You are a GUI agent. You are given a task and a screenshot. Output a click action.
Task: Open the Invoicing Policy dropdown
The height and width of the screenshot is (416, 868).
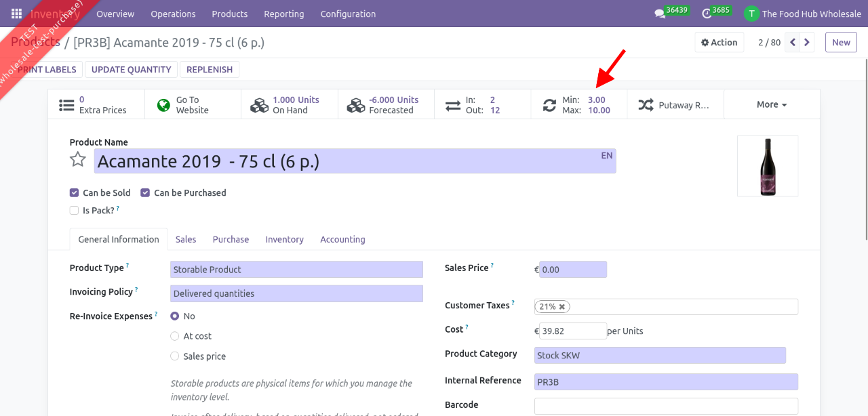296,293
